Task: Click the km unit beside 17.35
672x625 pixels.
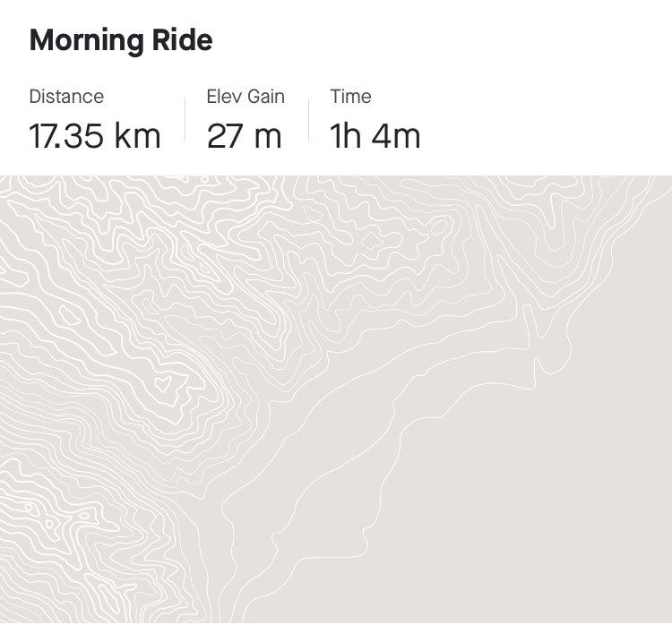Action: point(137,136)
